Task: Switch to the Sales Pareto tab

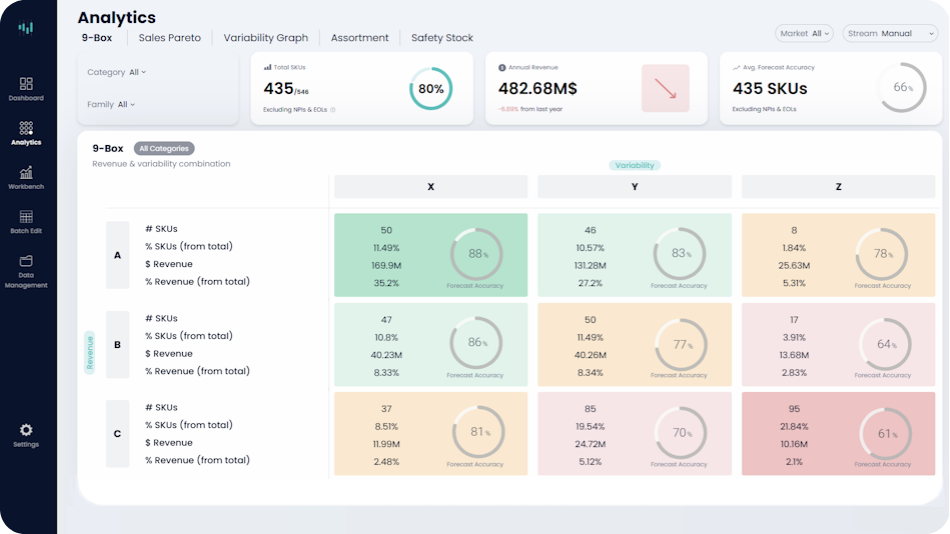Action: (170, 38)
